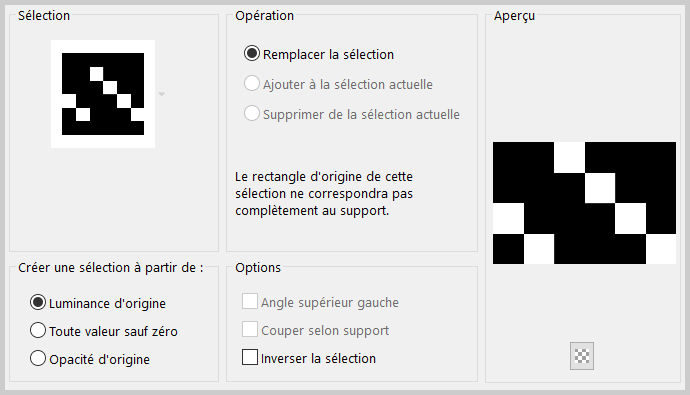Image resolution: width=690 pixels, height=395 pixels.
Task: Open the selection pattern thumbnail picker
Action: click(103, 94)
